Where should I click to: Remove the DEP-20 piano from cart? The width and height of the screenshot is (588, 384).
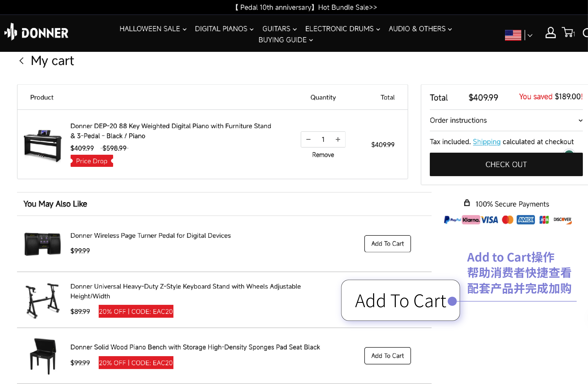point(323,155)
